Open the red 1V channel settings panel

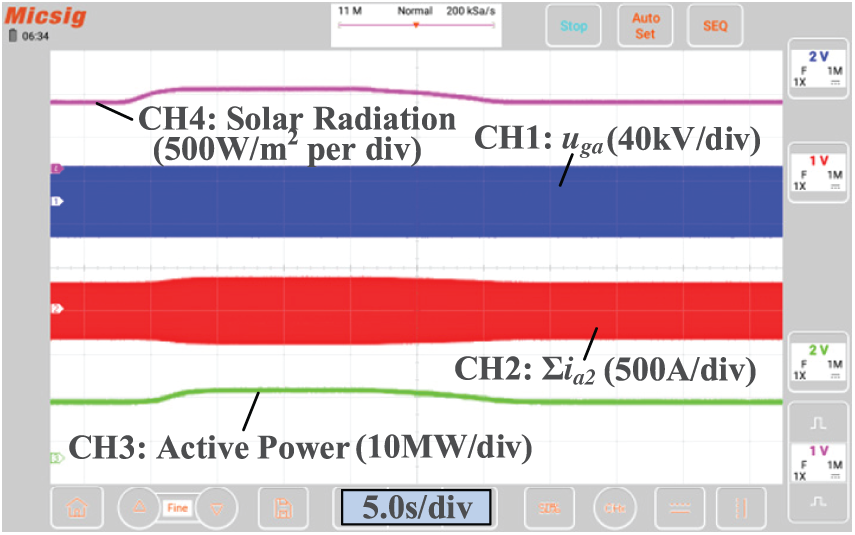tap(818, 173)
